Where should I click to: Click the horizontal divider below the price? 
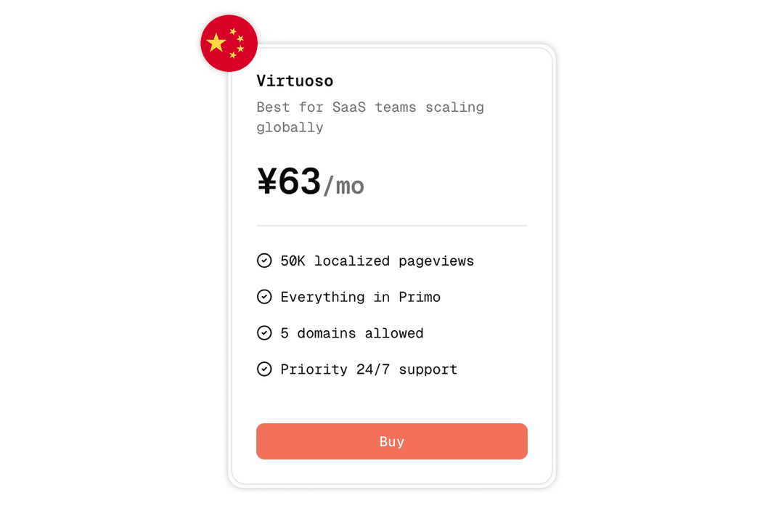[x=392, y=226]
